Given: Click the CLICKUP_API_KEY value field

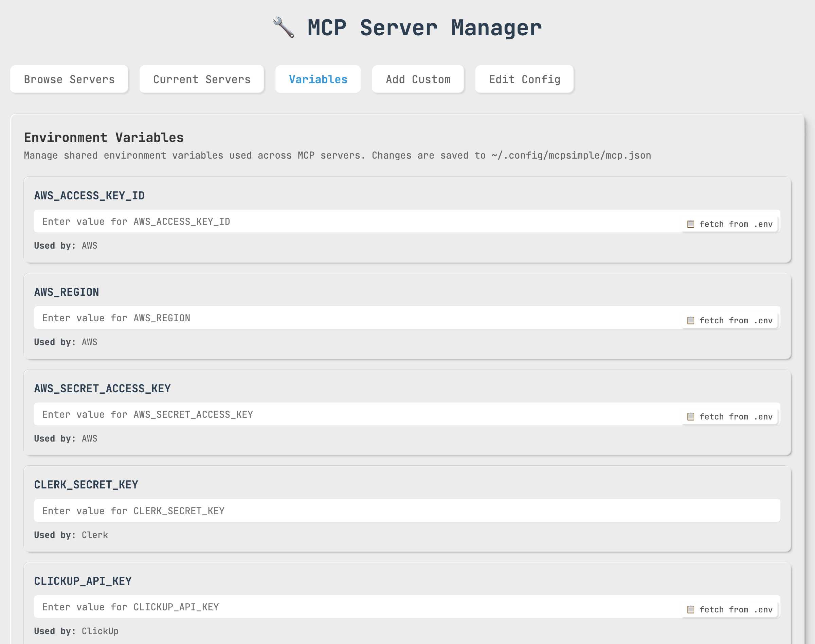Looking at the screenshot, I should (x=302, y=607).
